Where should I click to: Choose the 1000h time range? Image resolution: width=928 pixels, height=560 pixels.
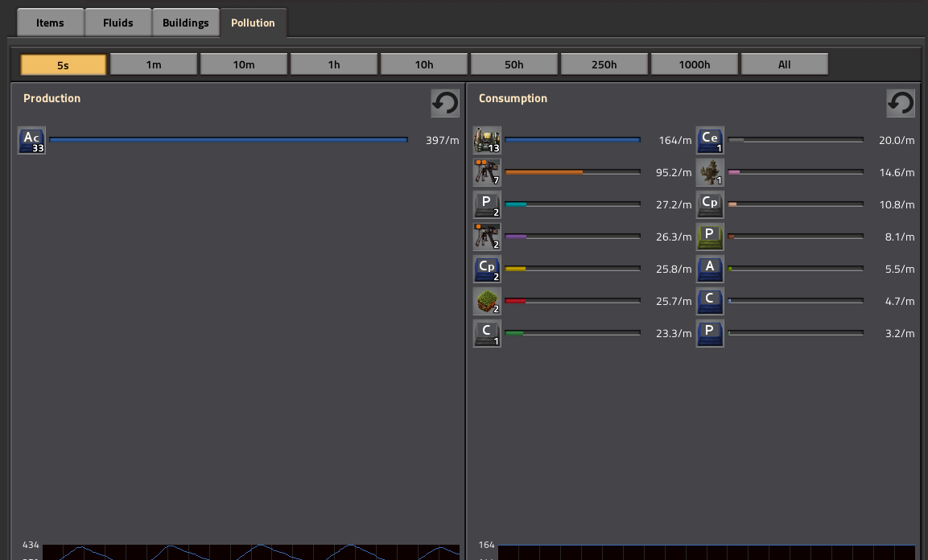(x=695, y=64)
